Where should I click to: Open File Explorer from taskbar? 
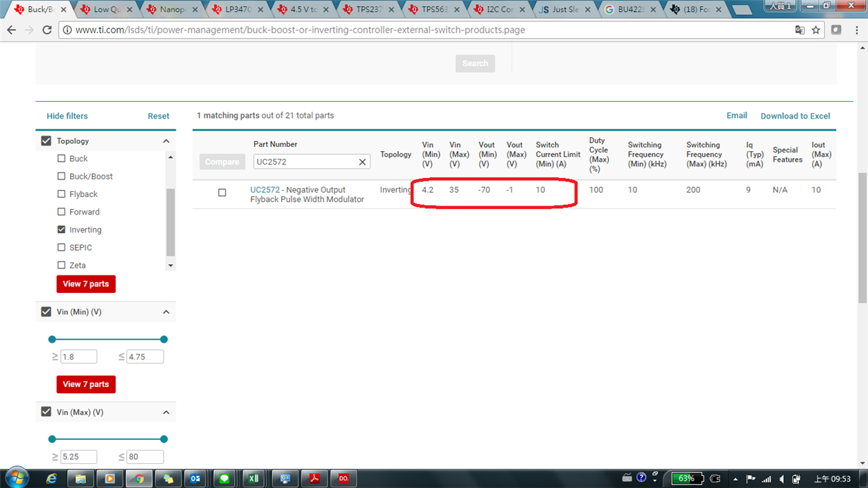click(x=80, y=479)
